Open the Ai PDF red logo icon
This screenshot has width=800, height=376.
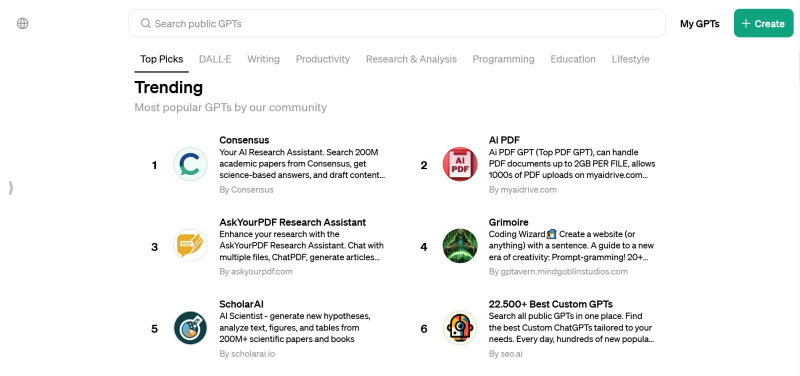pos(460,164)
